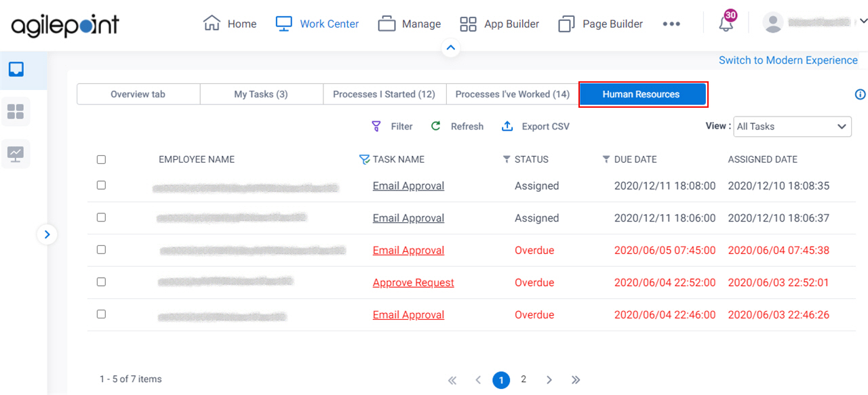
Task: Open the analytics chart sidebar icon
Action: tap(16, 153)
